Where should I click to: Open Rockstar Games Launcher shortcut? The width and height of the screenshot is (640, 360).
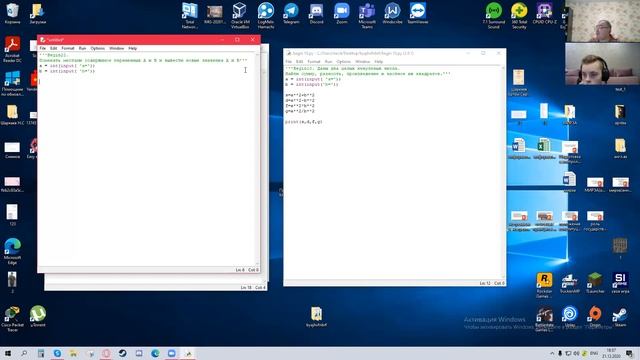point(544,284)
